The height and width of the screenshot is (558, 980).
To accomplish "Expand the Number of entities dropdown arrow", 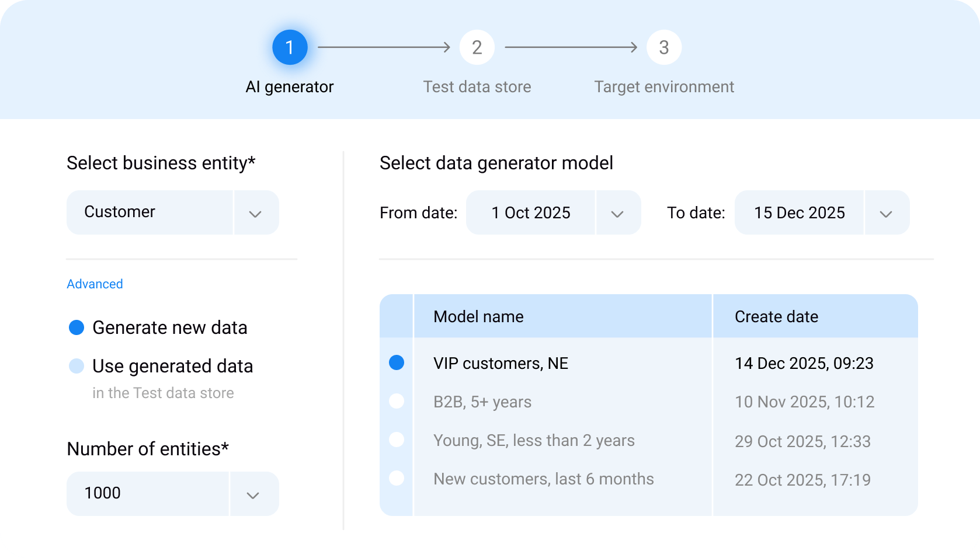I will (253, 494).
